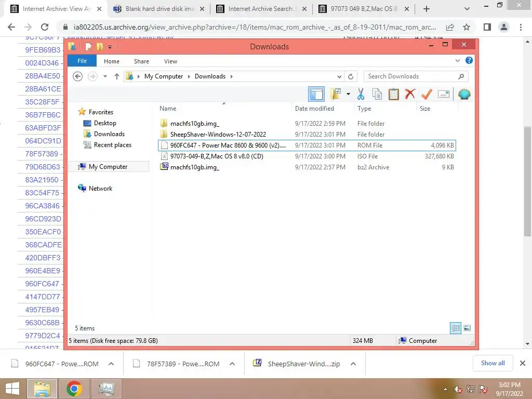Screen dimensions: 532x399
Task: Sort files by Size column
Action: pos(425,108)
